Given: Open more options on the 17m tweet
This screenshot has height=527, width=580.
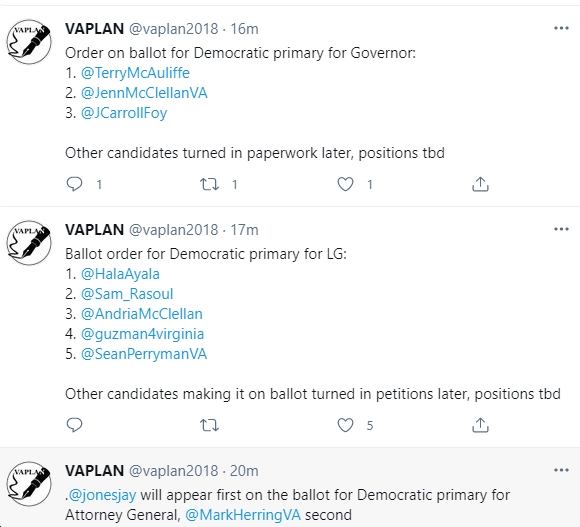Looking at the screenshot, I should (x=561, y=229).
